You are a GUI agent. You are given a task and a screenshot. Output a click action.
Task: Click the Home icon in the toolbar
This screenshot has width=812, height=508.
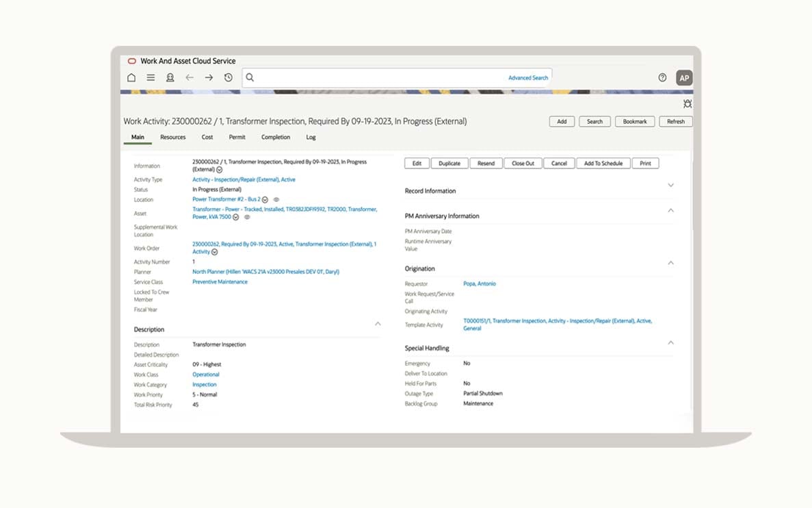131,78
